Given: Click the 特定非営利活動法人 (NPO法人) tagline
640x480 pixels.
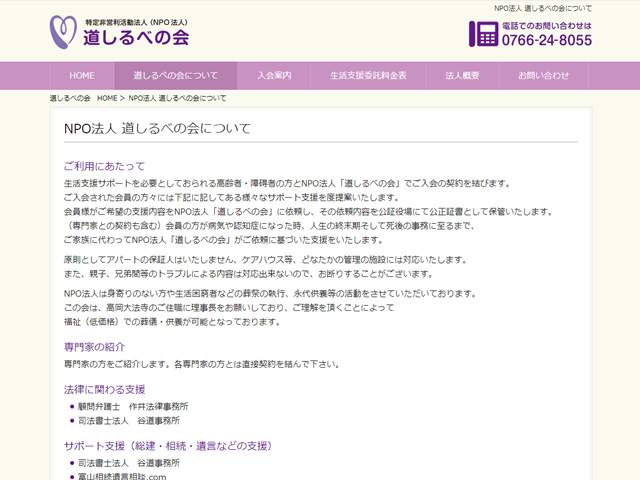Looking at the screenshot, I should click(x=136, y=22).
